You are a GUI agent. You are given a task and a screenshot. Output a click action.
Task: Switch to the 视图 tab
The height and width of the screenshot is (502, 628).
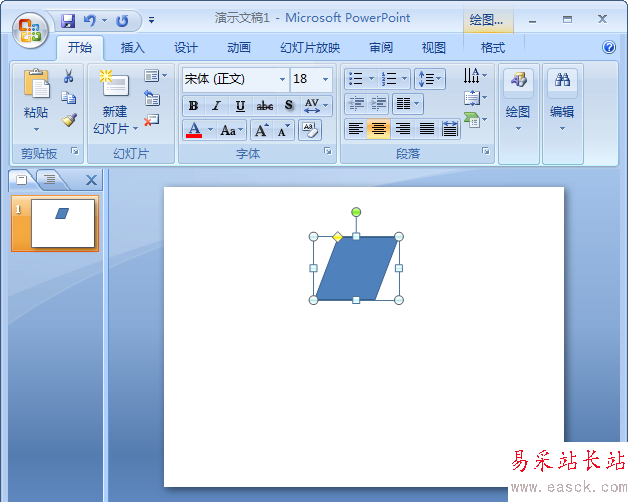pyautogui.click(x=434, y=48)
